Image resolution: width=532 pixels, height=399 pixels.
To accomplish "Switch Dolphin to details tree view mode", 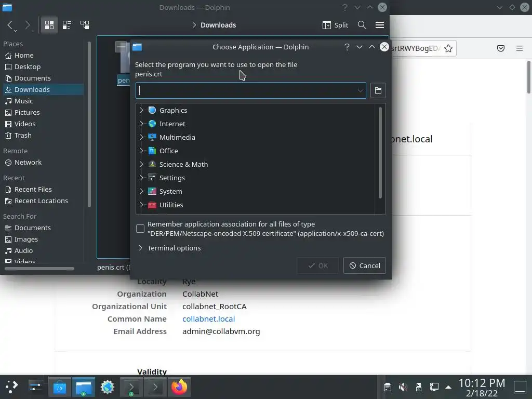I will pos(85,25).
